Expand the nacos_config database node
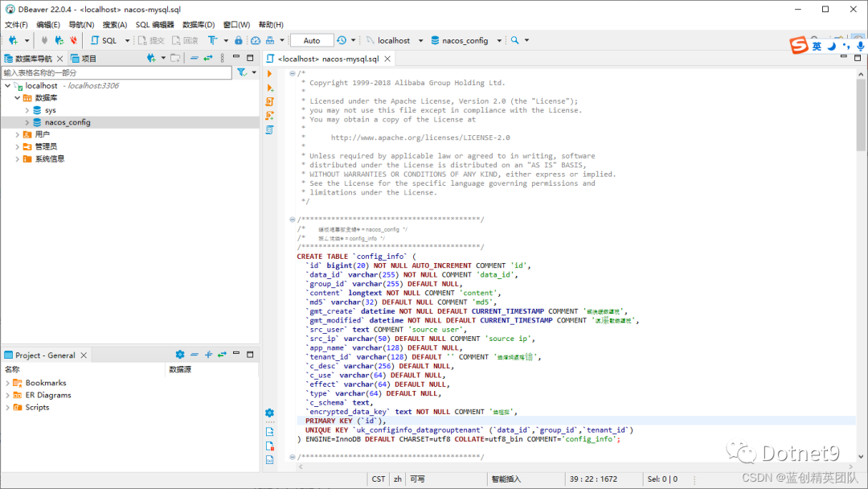Image resolution: width=868 pixels, height=489 pixels. coord(27,122)
